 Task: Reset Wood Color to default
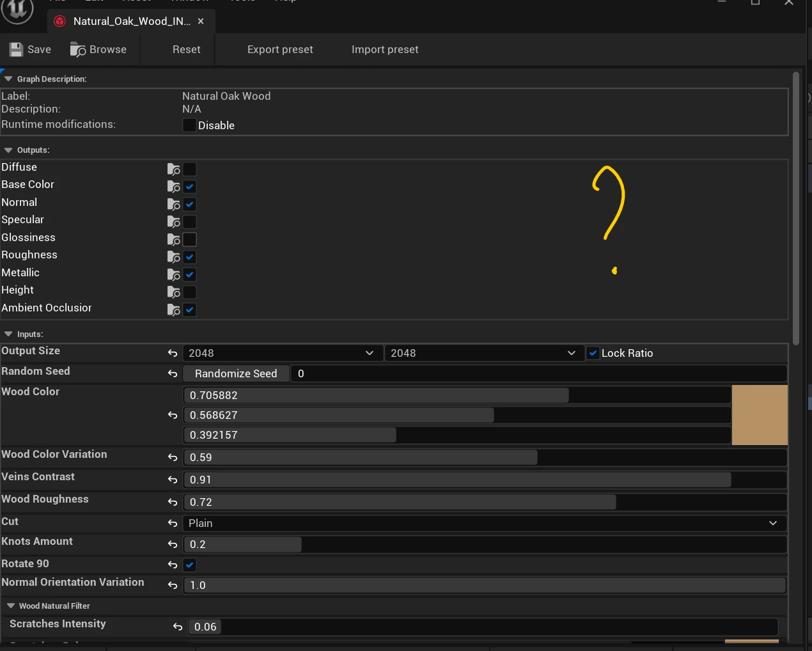[x=173, y=415]
